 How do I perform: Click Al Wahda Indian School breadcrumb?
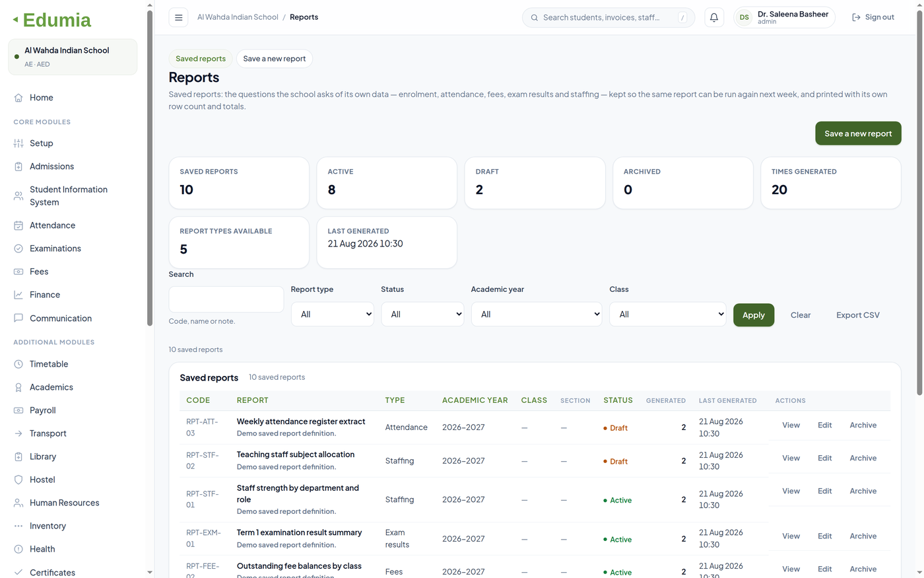pos(238,17)
